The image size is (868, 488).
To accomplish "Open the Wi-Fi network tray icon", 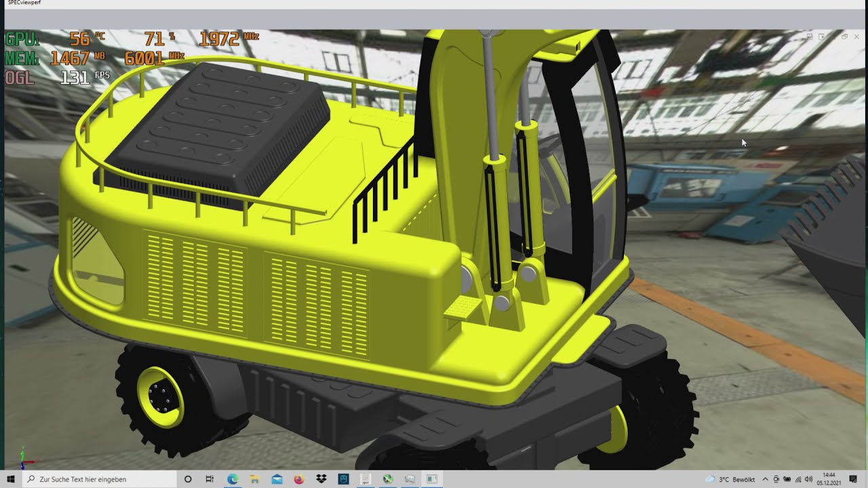I will [x=798, y=479].
